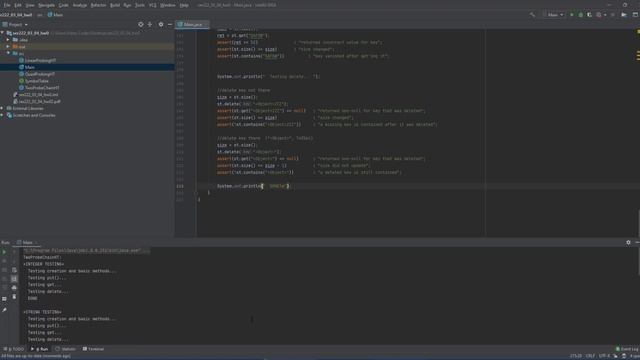Click the Locate file crosshair icon
This screenshot has height=360, width=640.
point(140,24)
